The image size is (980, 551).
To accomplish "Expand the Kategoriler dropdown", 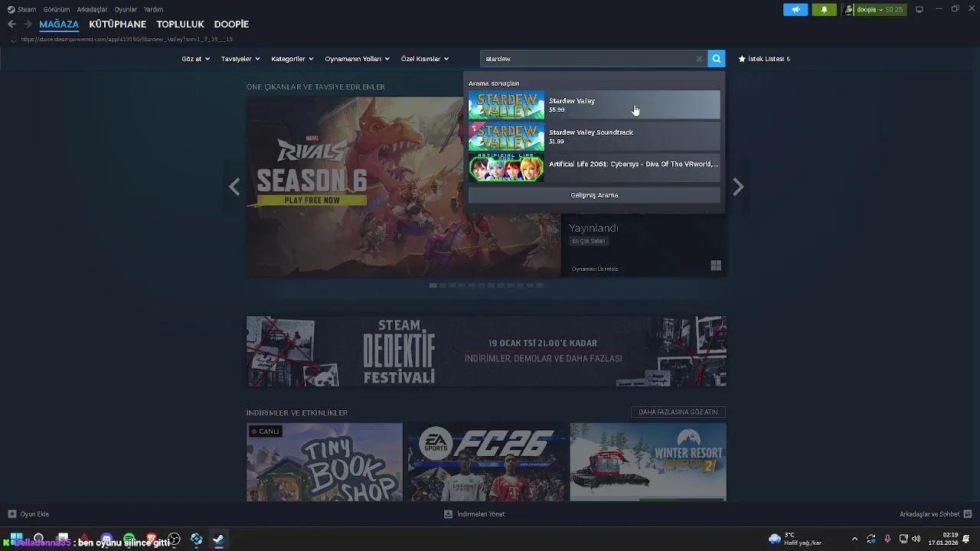I will pos(292,58).
